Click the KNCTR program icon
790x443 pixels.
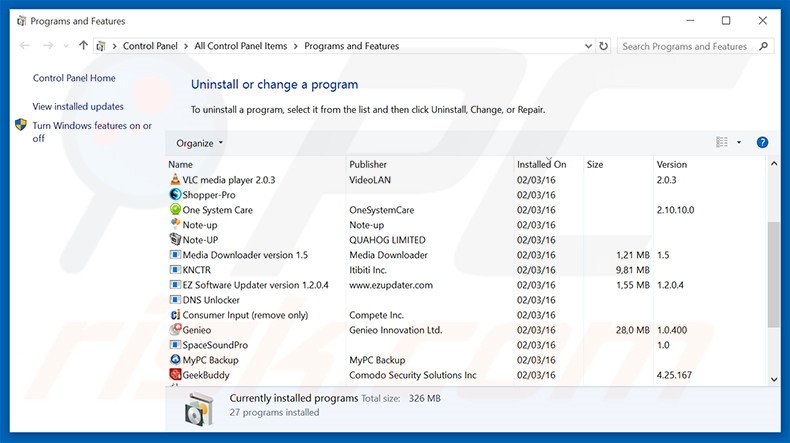coord(175,270)
